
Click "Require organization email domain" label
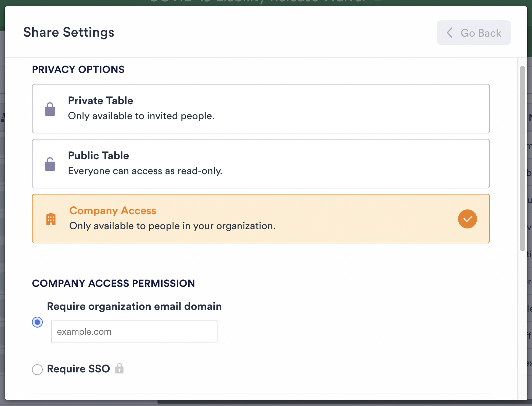pos(134,306)
